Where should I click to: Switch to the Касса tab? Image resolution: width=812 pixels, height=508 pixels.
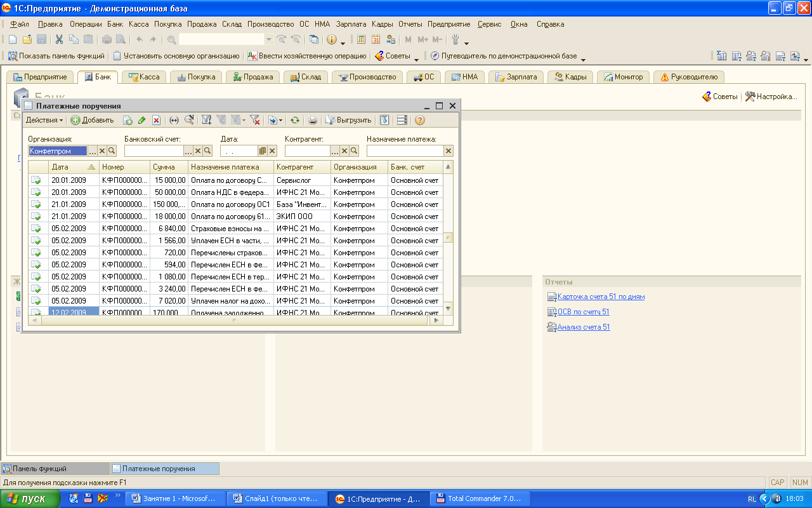click(x=144, y=77)
